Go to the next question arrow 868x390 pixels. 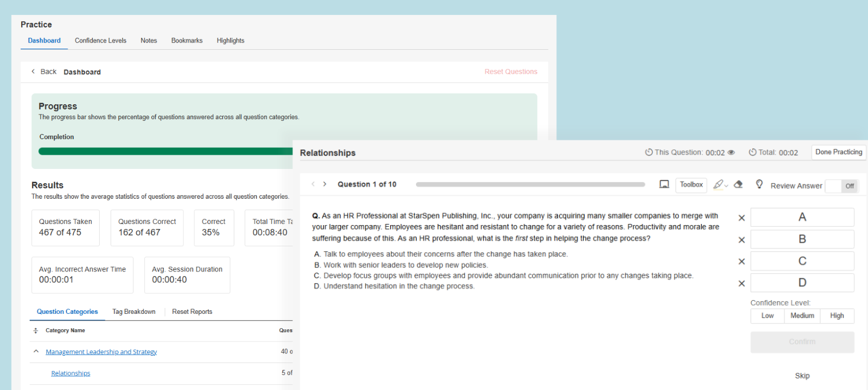tap(325, 184)
